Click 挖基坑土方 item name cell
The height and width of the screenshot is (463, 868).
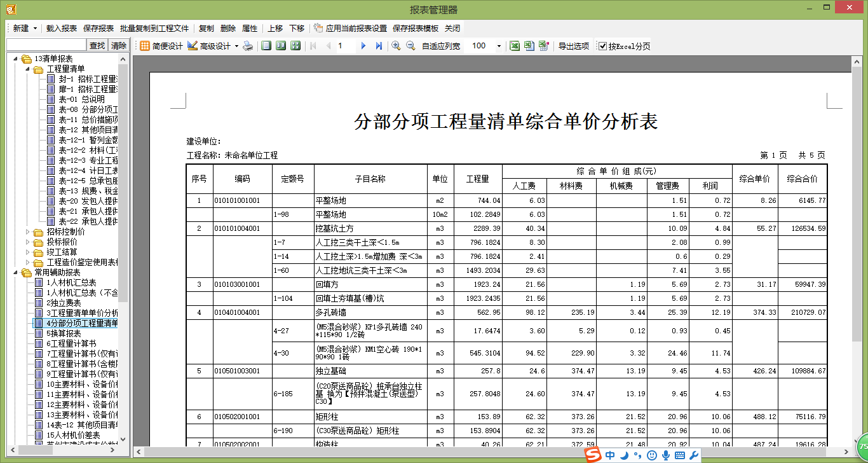371,228
